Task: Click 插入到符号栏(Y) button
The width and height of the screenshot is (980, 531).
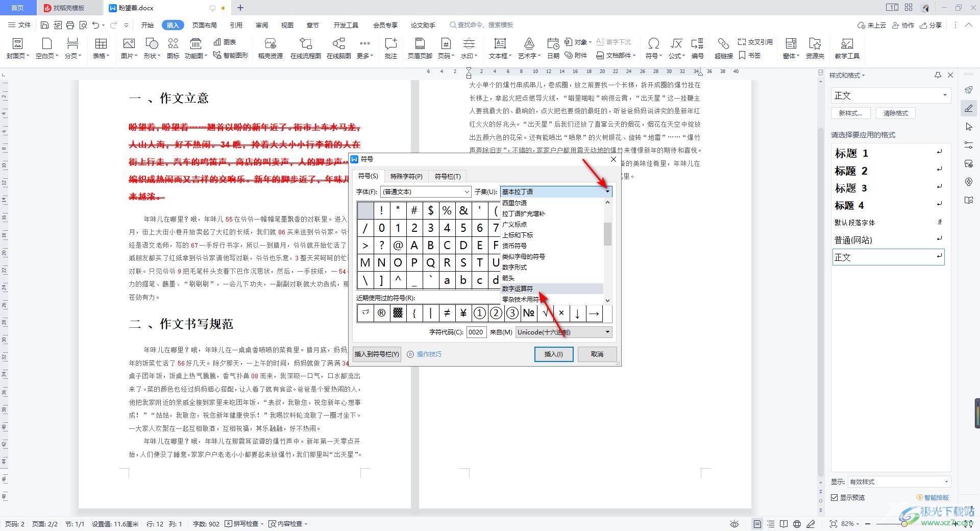Action: tap(377, 354)
